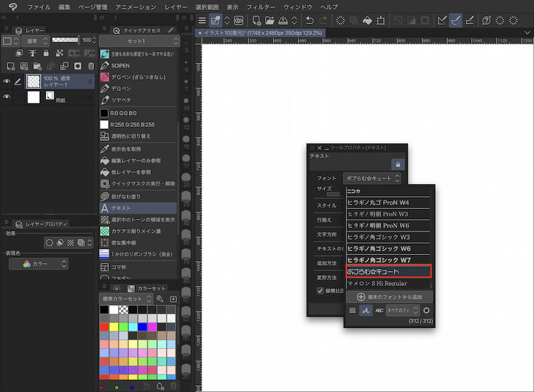Open the ヘルプ menu
The image size is (534, 392).
[329, 7]
